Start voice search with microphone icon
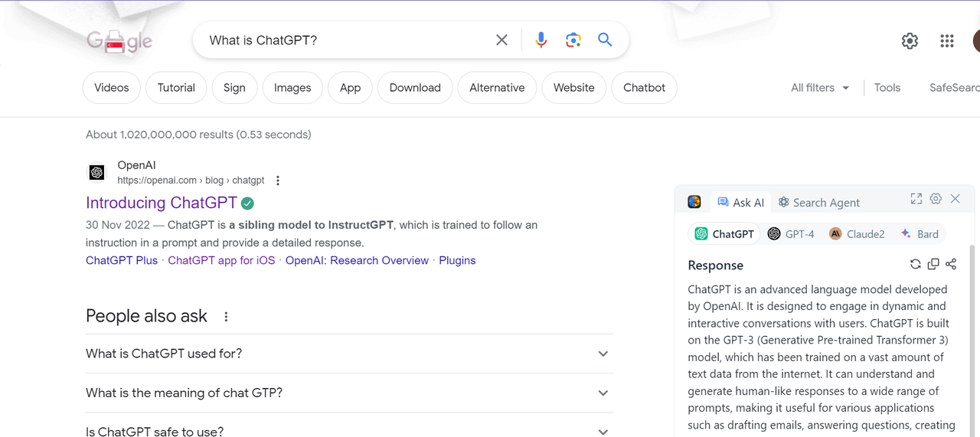Screen dimensions: 980x437 click(x=541, y=40)
